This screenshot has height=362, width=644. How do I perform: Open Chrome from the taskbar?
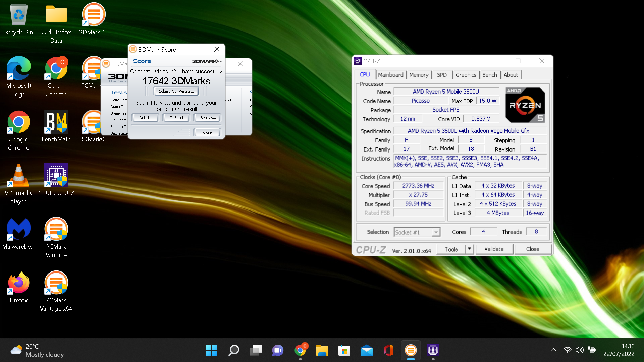pos(300,350)
